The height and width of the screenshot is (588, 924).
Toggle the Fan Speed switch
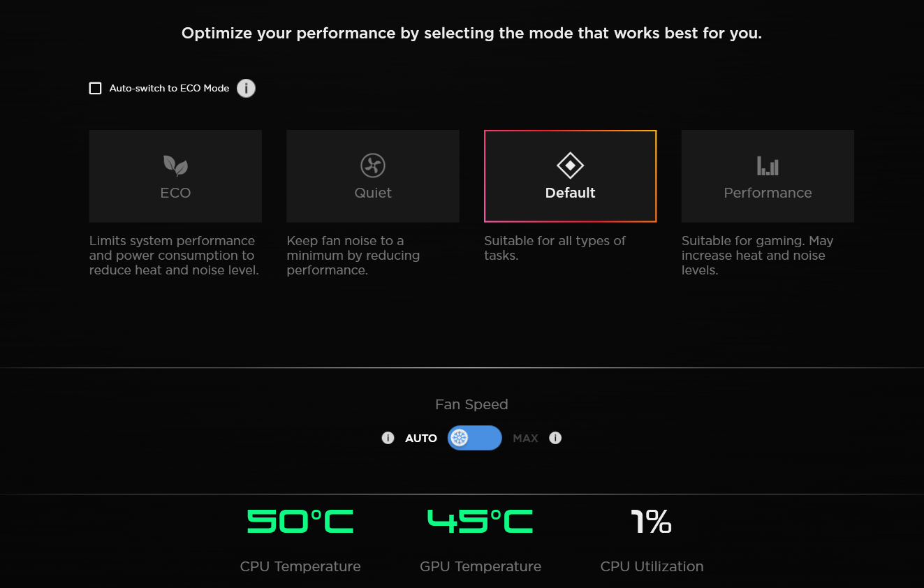point(475,438)
